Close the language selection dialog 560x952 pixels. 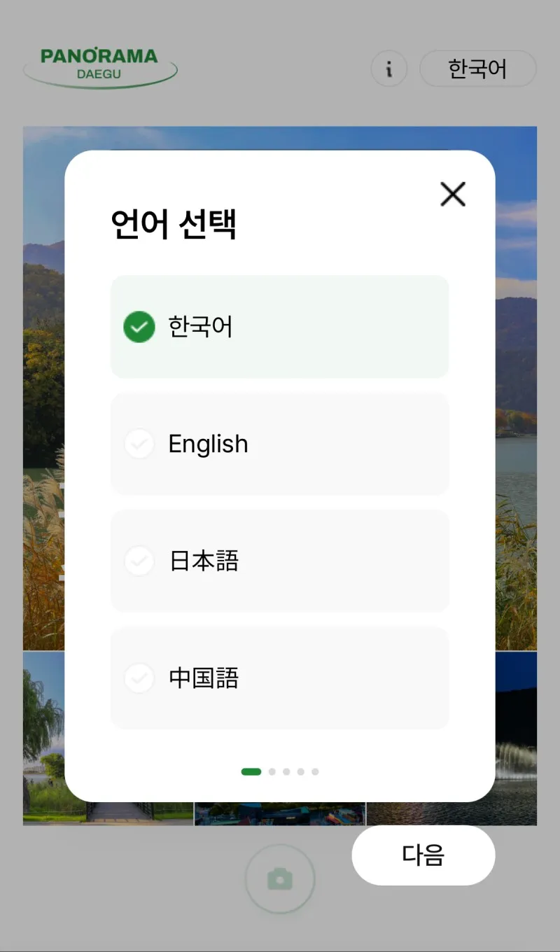tap(453, 194)
